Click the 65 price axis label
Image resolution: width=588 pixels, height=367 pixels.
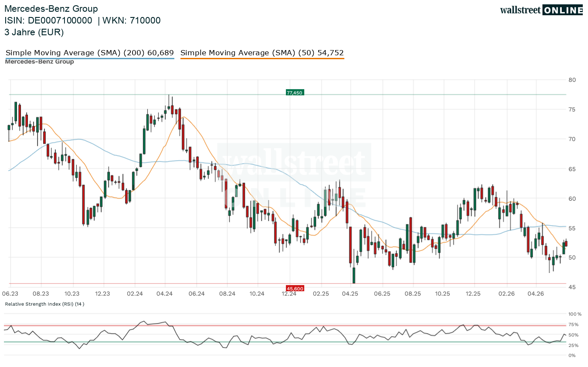[x=572, y=168]
